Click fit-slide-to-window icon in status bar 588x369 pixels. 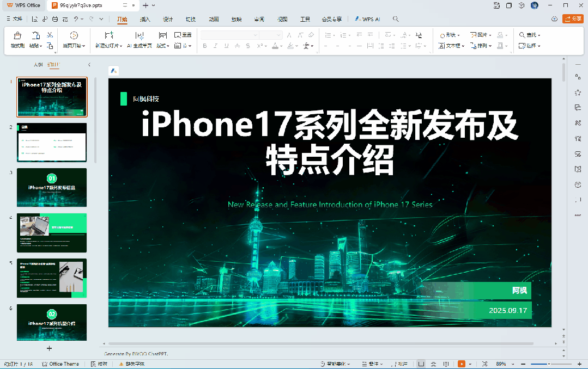click(x=485, y=364)
